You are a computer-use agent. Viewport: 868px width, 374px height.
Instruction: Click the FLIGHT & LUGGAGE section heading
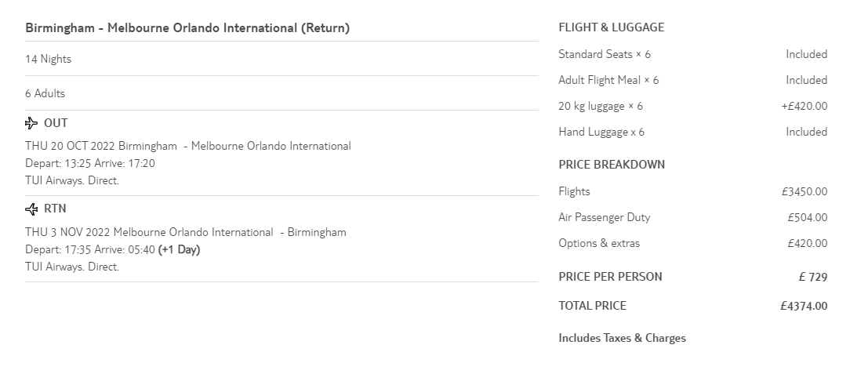[611, 27]
